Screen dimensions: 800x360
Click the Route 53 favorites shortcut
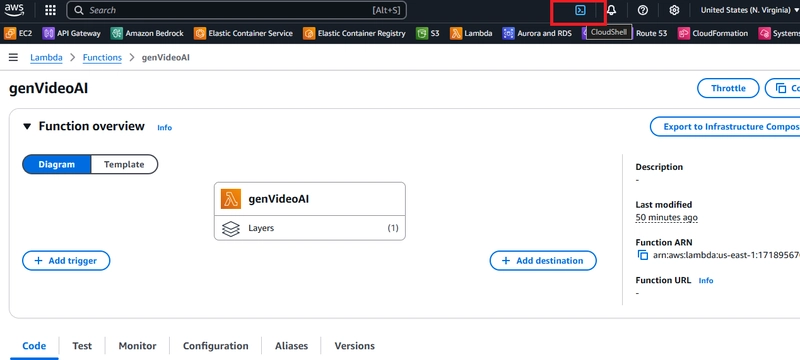tap(651, 33)
